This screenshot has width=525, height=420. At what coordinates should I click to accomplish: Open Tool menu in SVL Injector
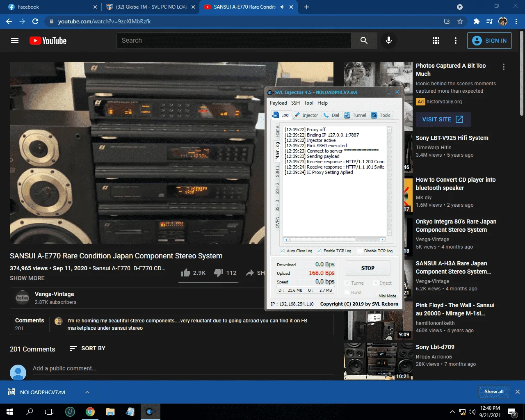[309, 103]
